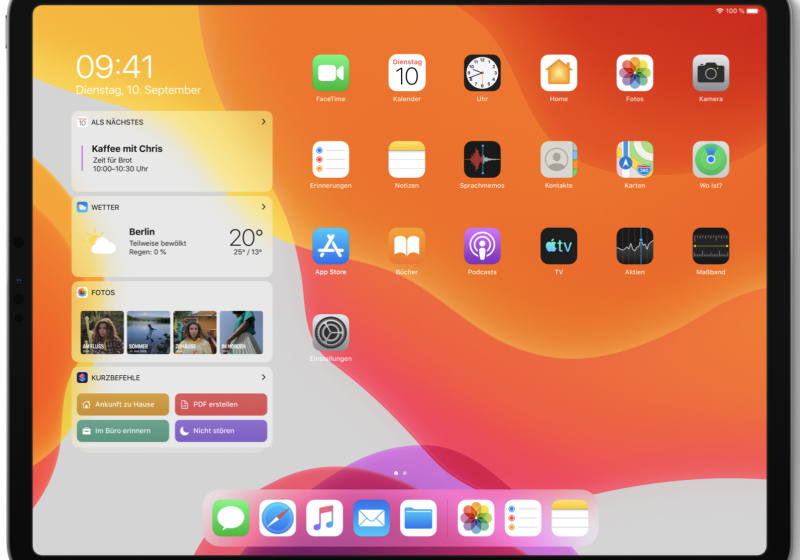Expand the Als Nächstes widget chevron
Screen dimensions: 800x560
coord(263,122)
